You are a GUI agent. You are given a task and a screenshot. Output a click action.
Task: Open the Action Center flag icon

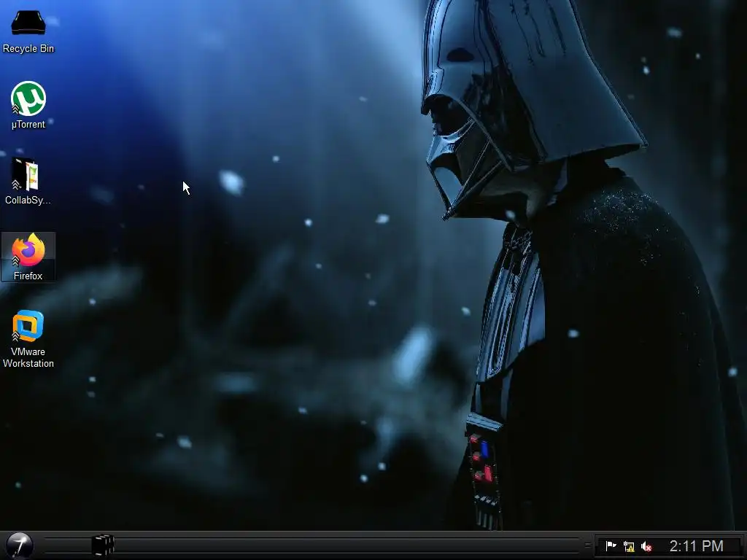click(611, 545)
